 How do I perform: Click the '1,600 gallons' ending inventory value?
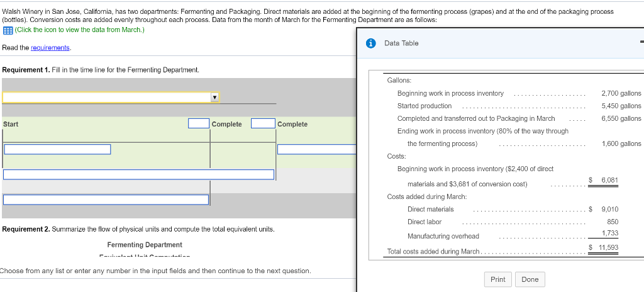pos(621,143)
